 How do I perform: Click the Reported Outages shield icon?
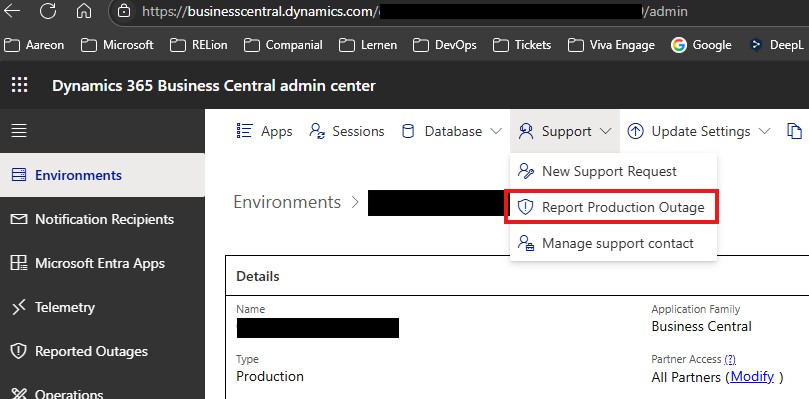(x=18, y=352)
